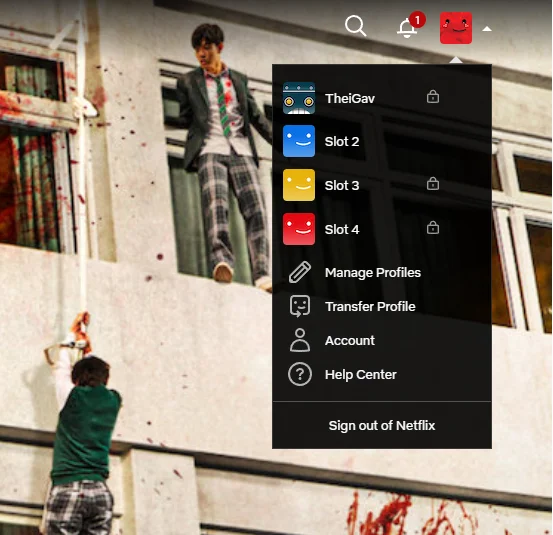Switch to TheiGav profile name
The width and height of the screenshot is (553, 535).
350,98
